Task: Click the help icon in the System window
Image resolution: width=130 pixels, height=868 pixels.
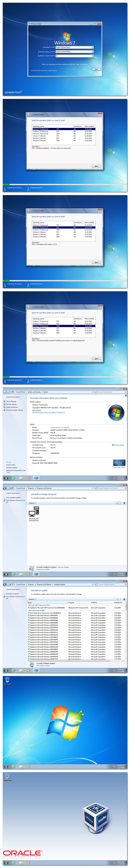Action: click(x=126, y=396)
